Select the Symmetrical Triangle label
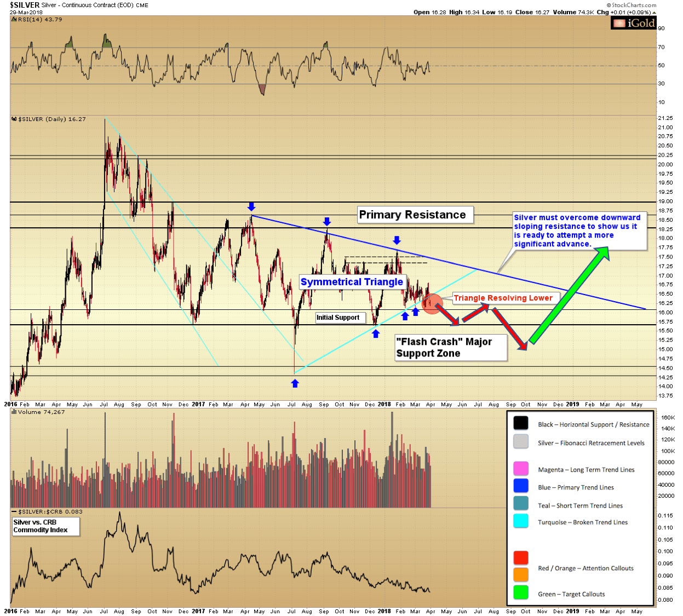Viewport: 683px width, 616px height. pos(352,282)
